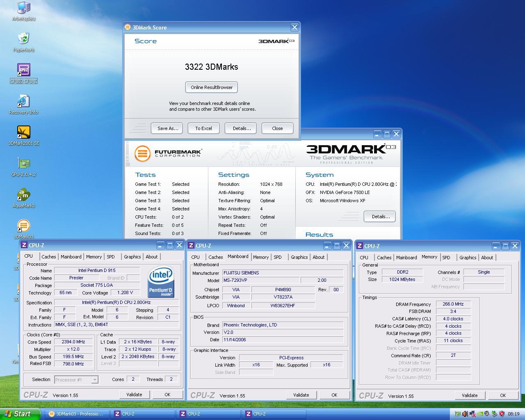Viewport: 525px width, 420px height.
Task: Click the Name field showing Intel Pentium D 915
Action: (97, 271)
